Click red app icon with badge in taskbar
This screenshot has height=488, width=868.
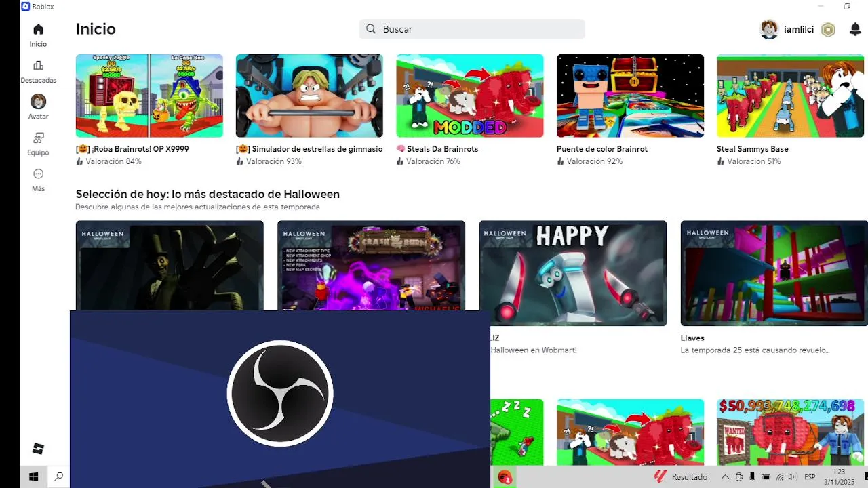click(x=504, y=477)
